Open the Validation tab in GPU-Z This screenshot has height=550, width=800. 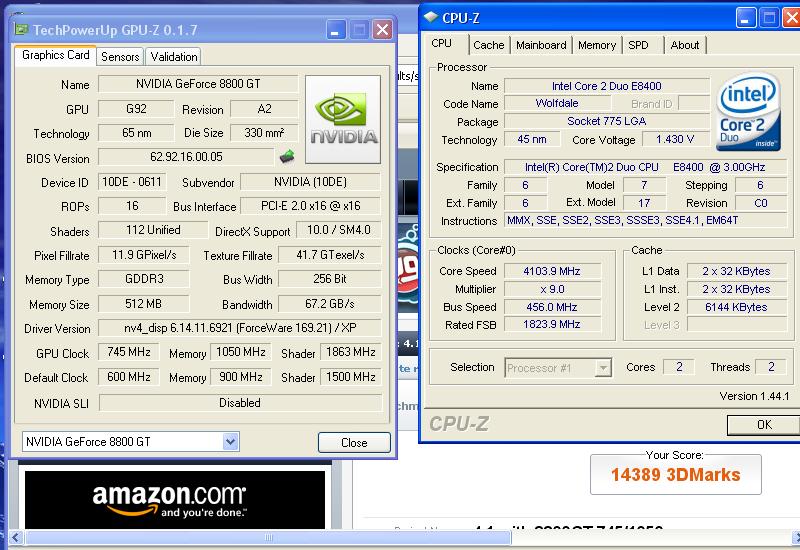(x=173, y=57)
